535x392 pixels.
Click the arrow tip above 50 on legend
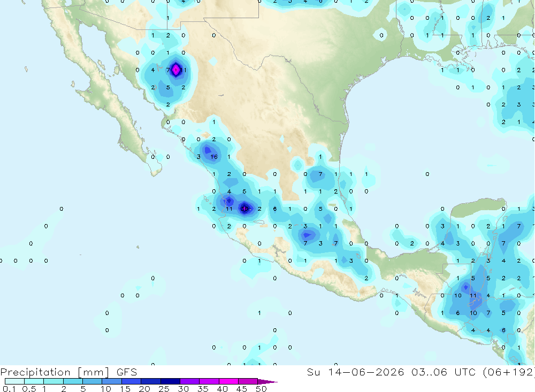267,382
